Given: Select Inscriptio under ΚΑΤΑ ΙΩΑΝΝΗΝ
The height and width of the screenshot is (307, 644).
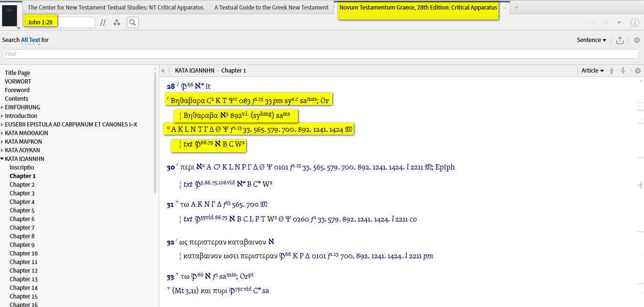Looking at the screenshot, I should click(22, 168).
